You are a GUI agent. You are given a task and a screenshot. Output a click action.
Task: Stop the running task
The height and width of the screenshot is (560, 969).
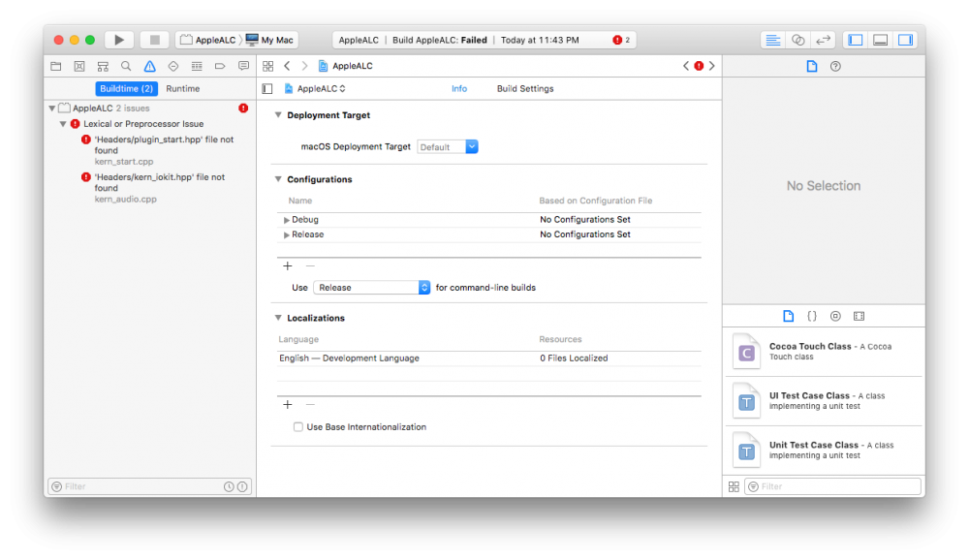coord(154,40)
